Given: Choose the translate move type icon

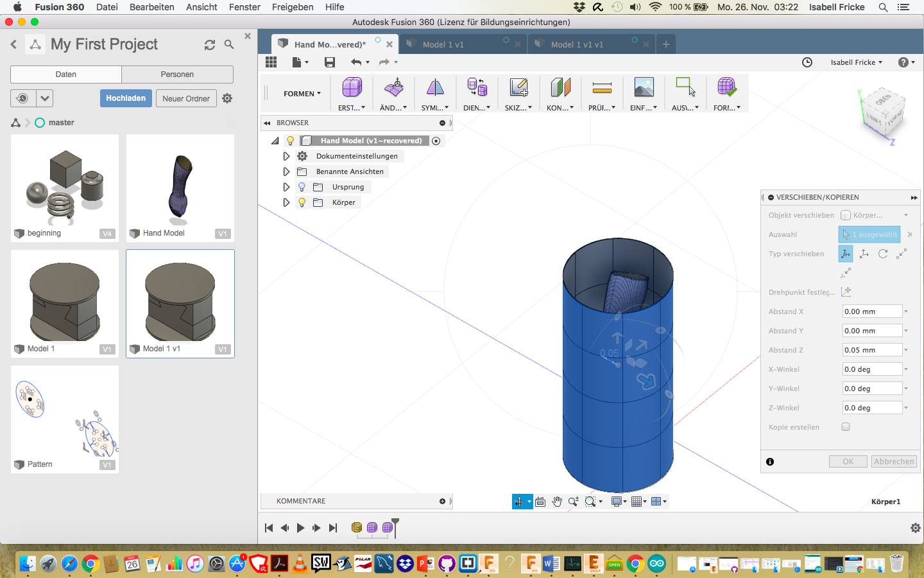Looking at the screenshot, I should [x=864, y=254].
